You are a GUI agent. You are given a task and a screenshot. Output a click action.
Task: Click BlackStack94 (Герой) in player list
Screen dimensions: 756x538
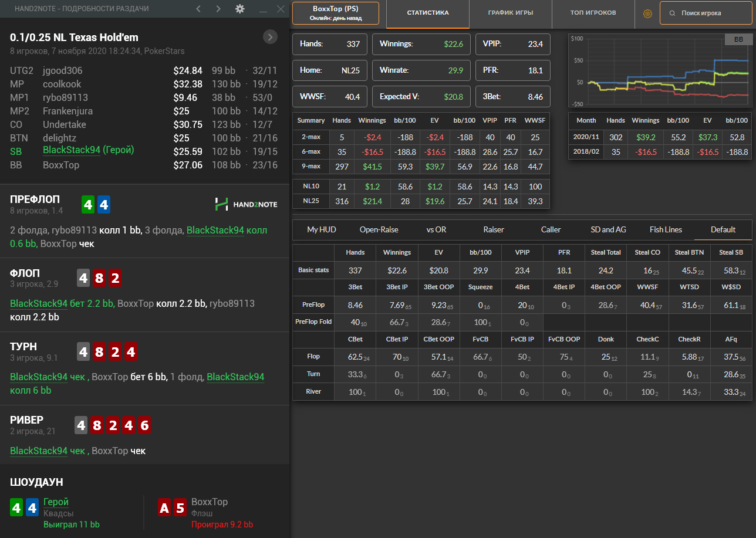point(89,150)
